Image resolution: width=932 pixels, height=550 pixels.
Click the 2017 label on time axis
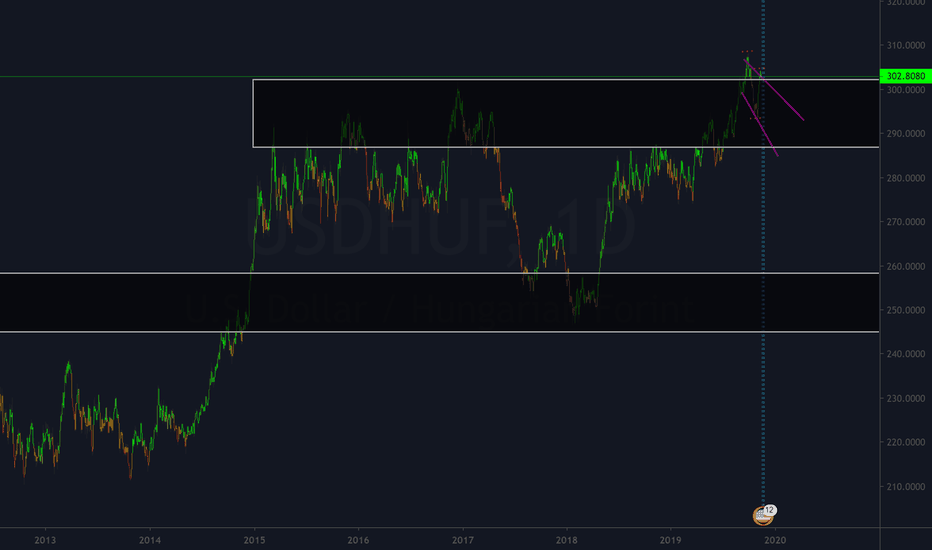[462, 541]
